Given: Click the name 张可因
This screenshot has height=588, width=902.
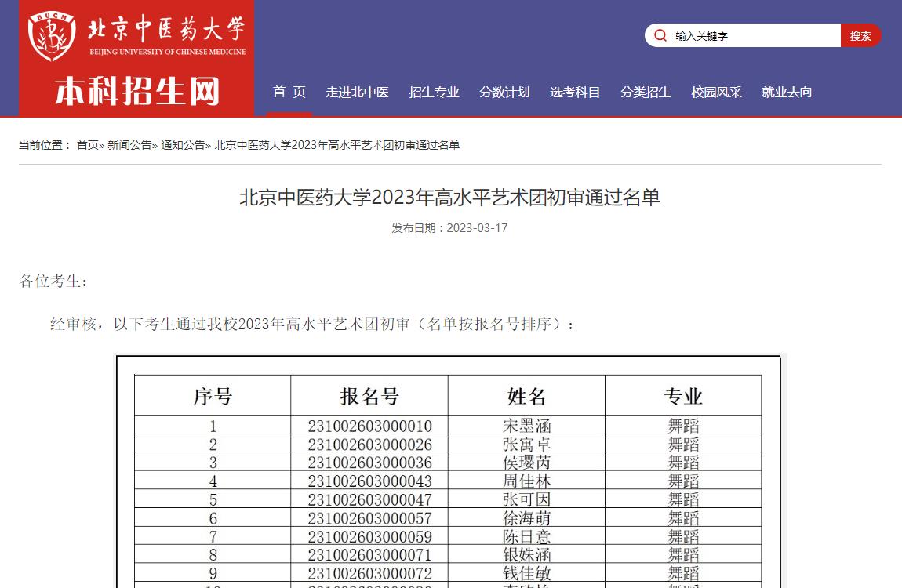Looking at the screenshot, I should click(x=527, y=499).
